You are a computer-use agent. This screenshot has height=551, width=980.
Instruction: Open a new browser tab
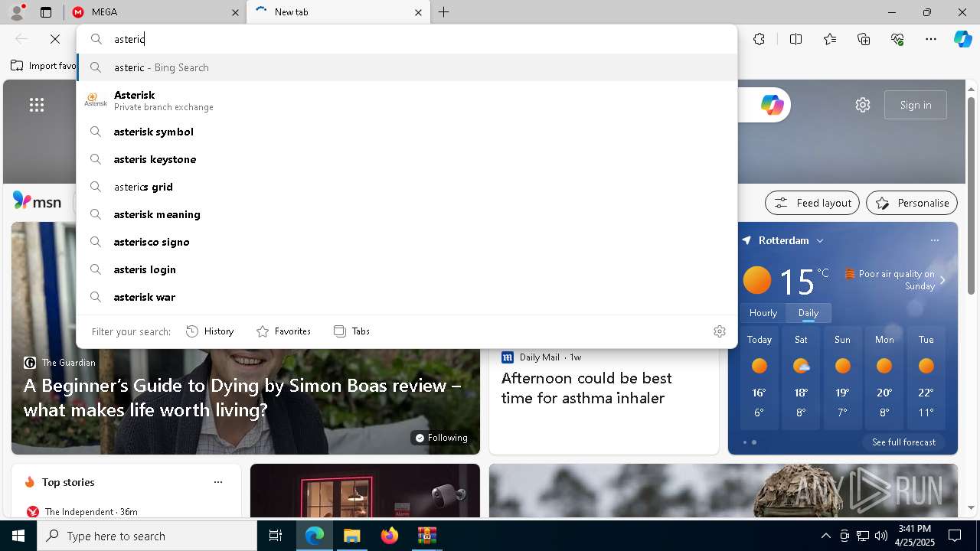click(444, 12)
